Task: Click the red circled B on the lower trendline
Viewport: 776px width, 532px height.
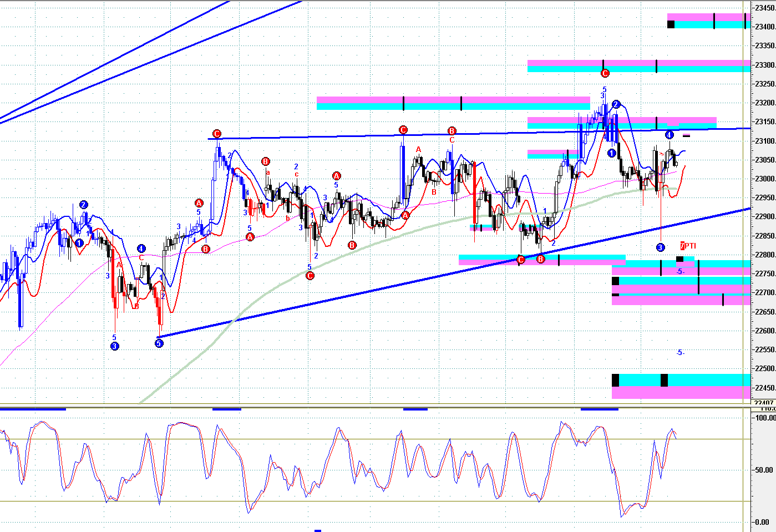Action: (x=541, y=259)
